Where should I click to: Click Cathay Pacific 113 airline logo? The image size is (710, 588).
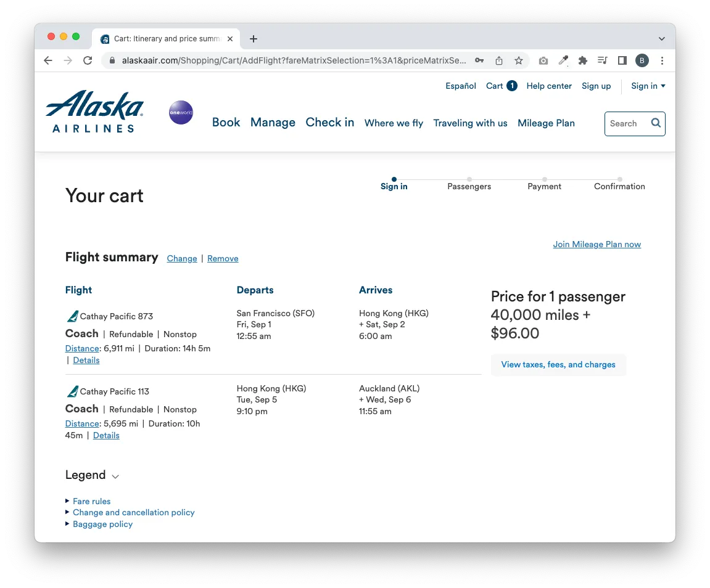click(x=72, y=391)
